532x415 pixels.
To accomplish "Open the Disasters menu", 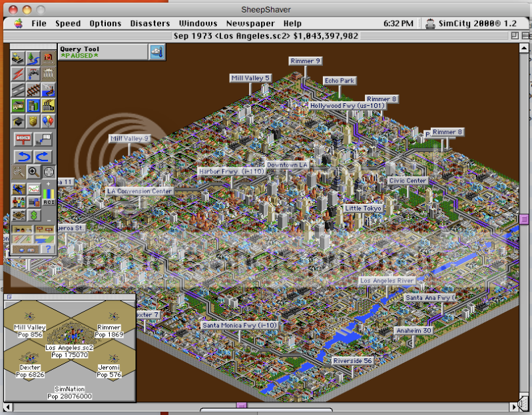I will point(150,23).
